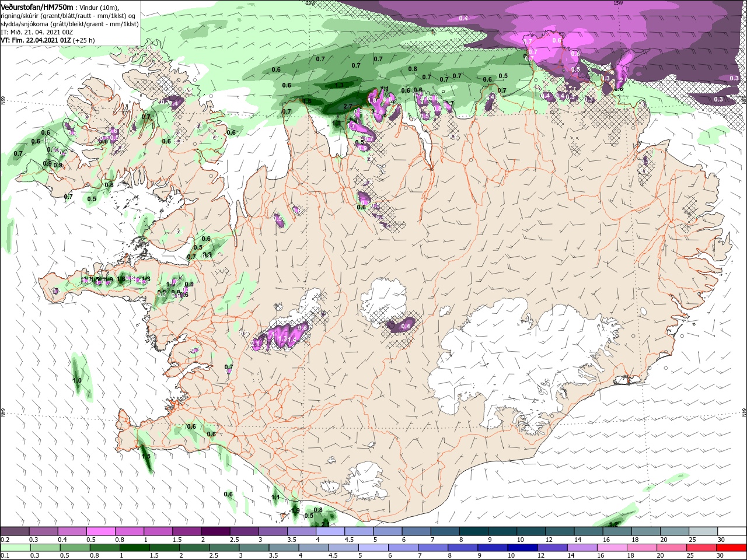Click the '0.2' label under snow legend

point(5,540)
